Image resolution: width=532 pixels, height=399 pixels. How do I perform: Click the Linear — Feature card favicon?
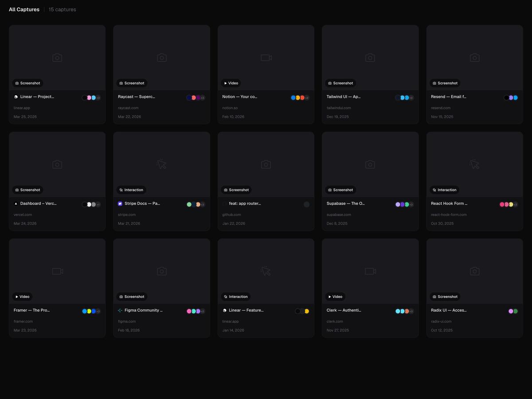pyautogui.click(x=225, y=310)
